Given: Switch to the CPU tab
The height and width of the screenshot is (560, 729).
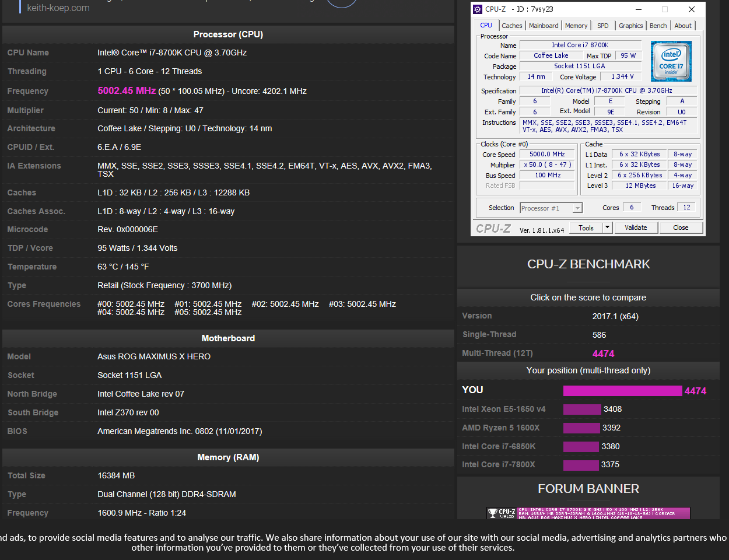Looking at the screenshot, I should [x=486, y=25].
